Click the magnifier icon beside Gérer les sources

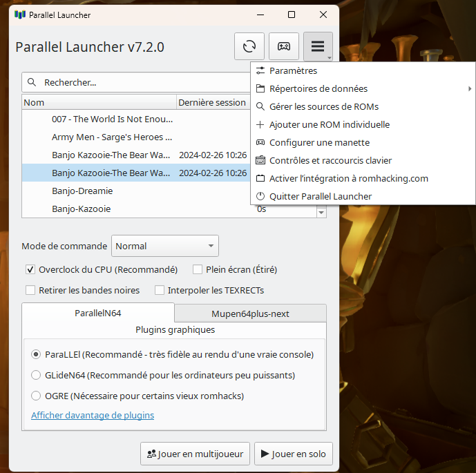260,106
